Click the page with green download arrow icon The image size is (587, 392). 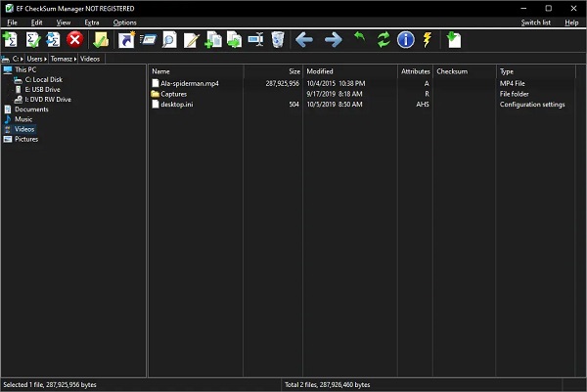click(454, 40)
